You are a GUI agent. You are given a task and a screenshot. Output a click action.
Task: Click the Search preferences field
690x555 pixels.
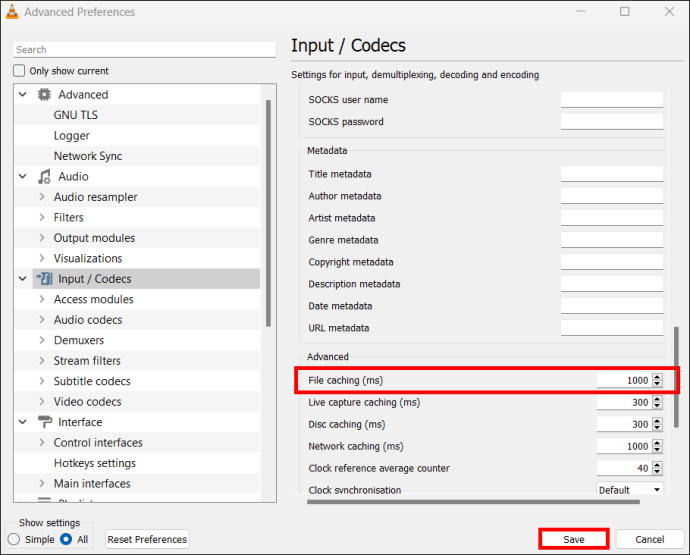(145, 49)
